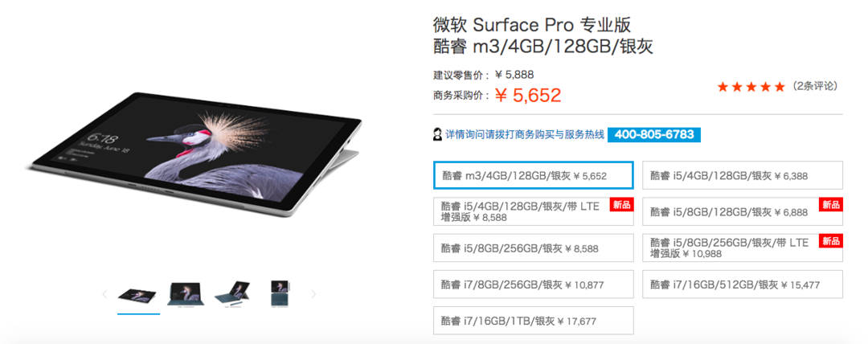Image resolution: width=868 pixels, height=344 pixels.
Task: Open the 2条评论 reviews link
Action: (815, 86)
